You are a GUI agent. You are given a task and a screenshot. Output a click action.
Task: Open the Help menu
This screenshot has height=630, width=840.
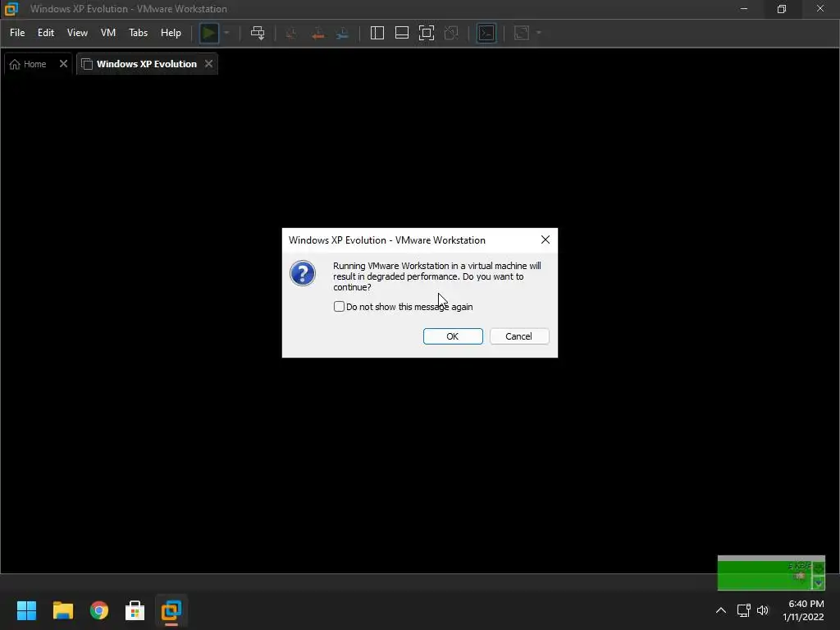point(171,33)
